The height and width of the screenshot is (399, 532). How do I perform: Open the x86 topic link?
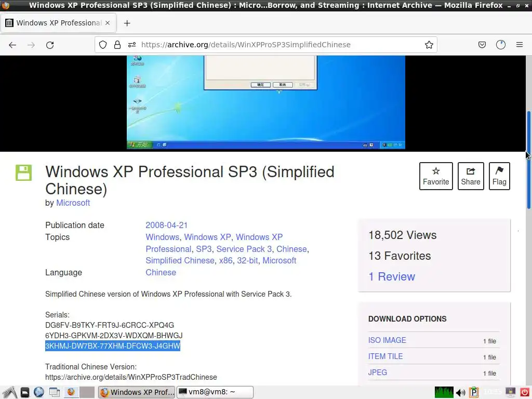(x=225, y=261)
